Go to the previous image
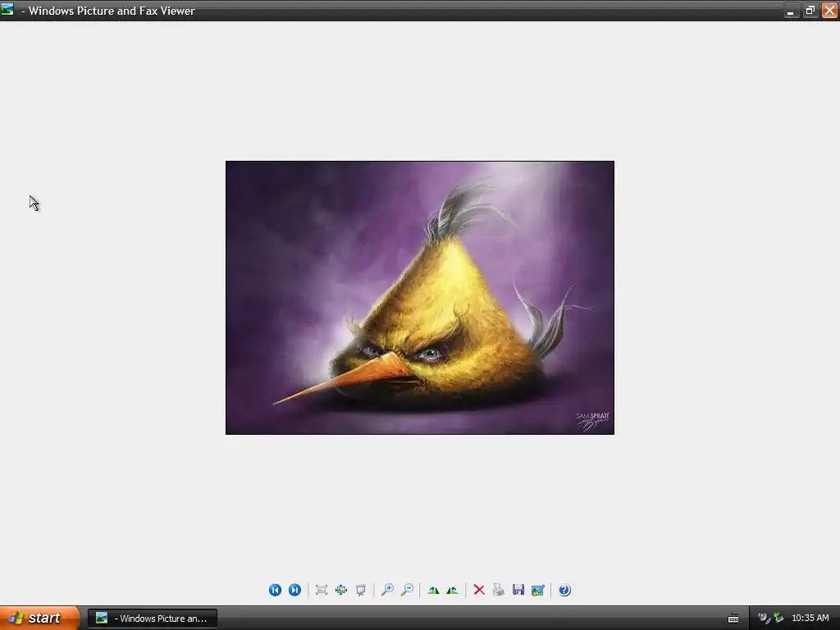Viewport: 840px width, 630px height. pos(275,590)
